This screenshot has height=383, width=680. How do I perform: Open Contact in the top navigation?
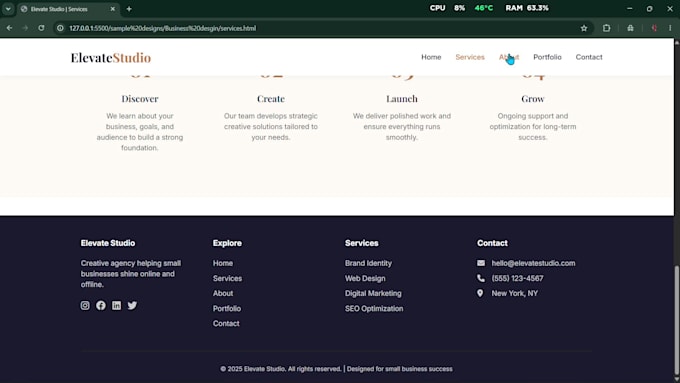pyautogui.click(x=589, y=57)
